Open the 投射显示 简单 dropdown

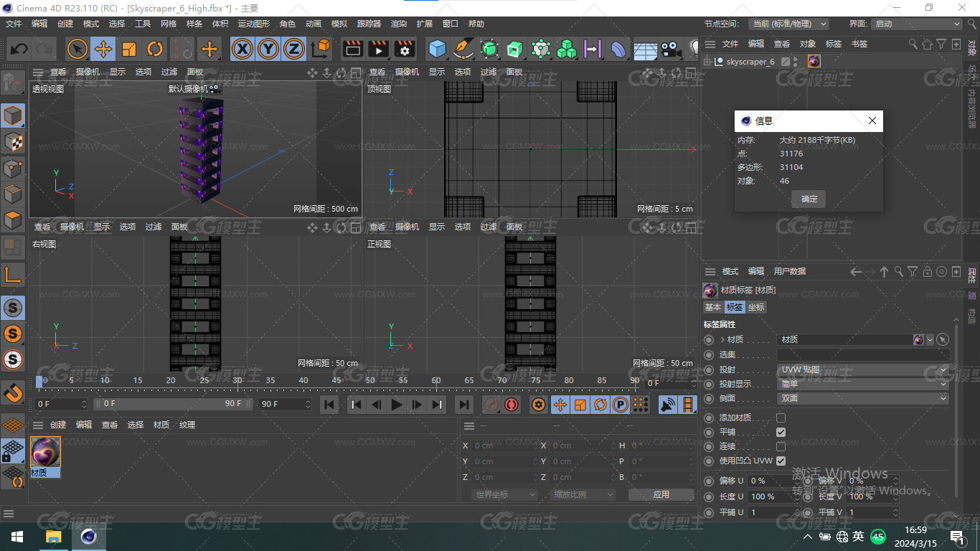tap(863, 384)
